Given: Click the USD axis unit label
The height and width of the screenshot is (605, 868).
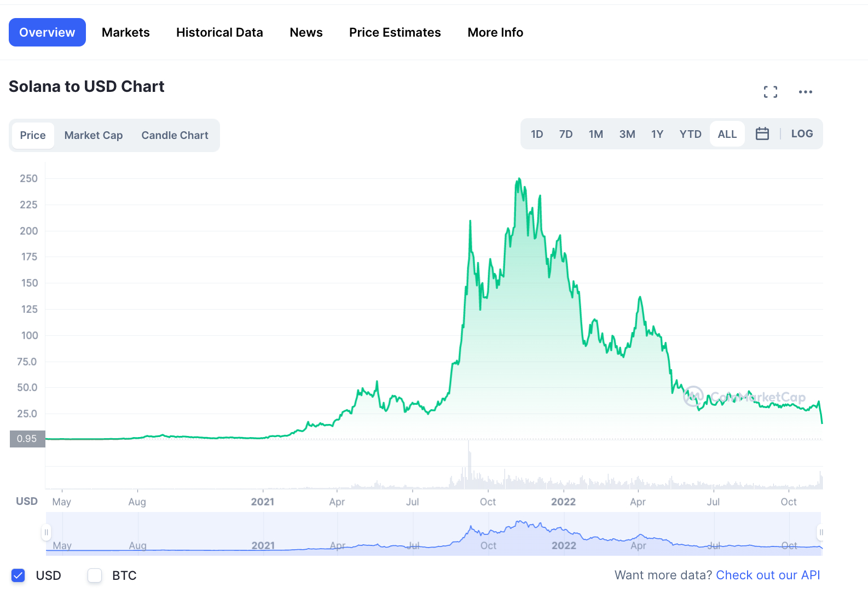Looking at the screenshot, I should 27,501.
